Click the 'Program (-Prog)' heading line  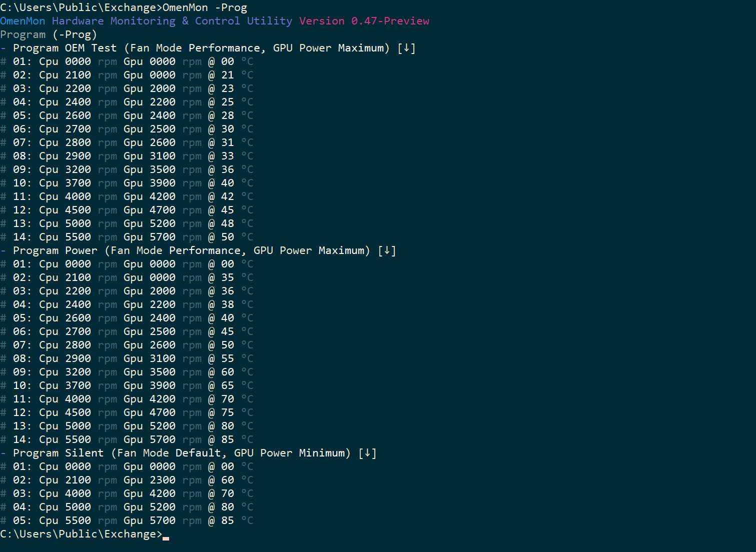point(49,34)
